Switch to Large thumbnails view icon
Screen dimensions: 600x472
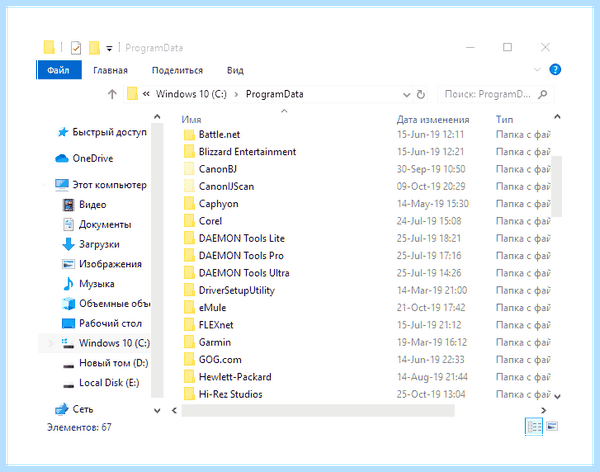click(x=552, y=426)
